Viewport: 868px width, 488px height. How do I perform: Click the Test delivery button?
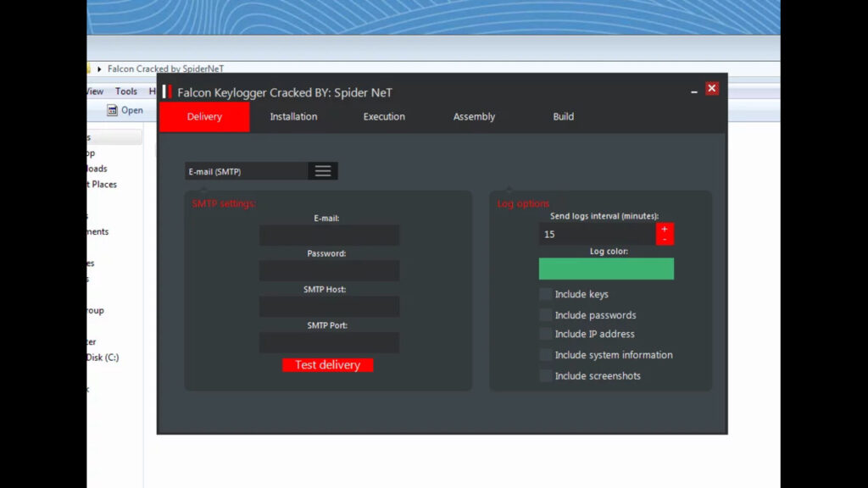(328, 365)
